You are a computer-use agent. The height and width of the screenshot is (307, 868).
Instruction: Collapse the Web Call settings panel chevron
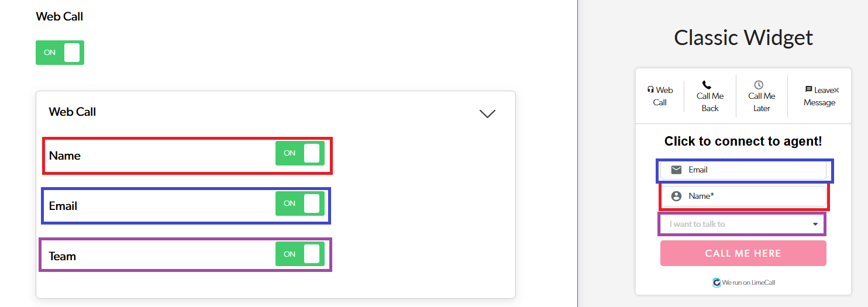click(x=487, y=113)
